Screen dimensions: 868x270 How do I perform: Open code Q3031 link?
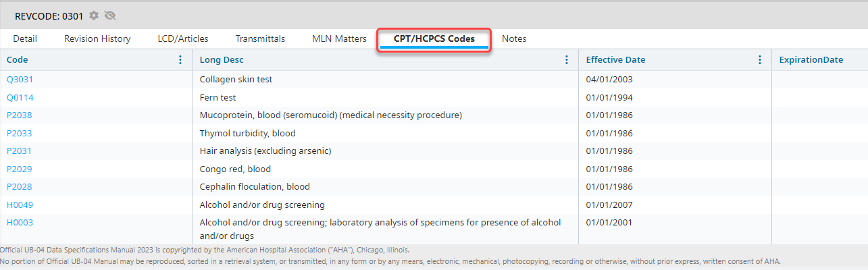[x=20, y=80]
